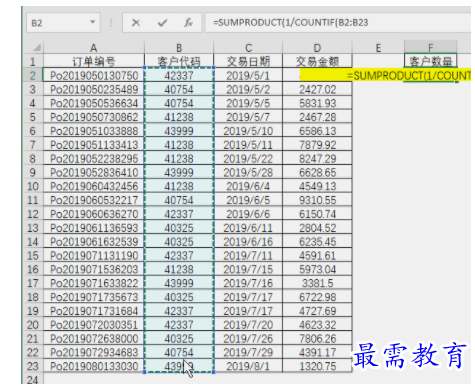Select amount cell 9310.55
Viewport: 475px width, 387px height.
pos(317,200)
